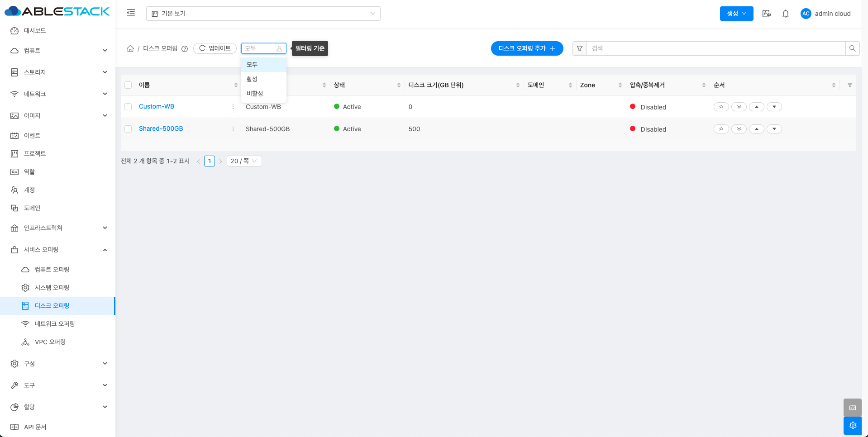
Task: Move Shared-500GB offering down one position
Action: pos(774,129)
